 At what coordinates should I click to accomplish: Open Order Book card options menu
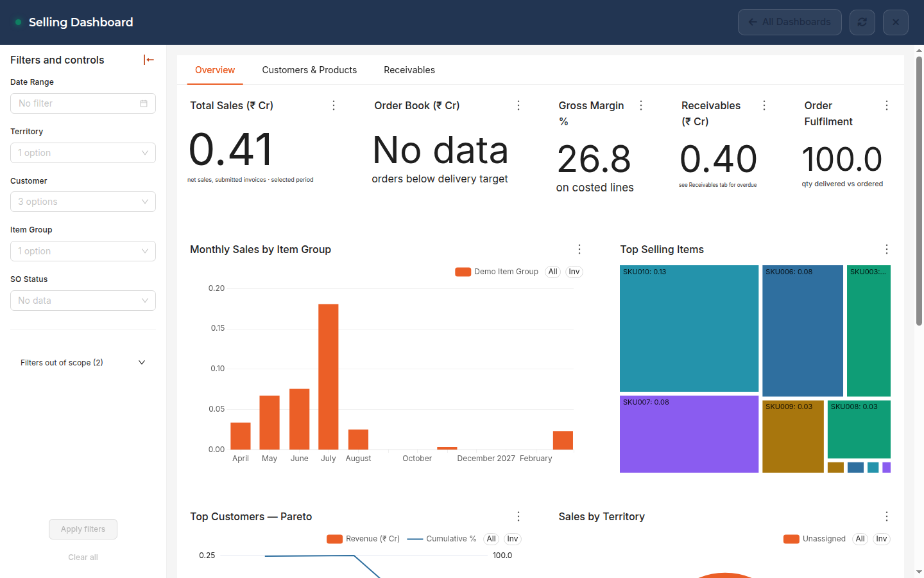point(518,105)
